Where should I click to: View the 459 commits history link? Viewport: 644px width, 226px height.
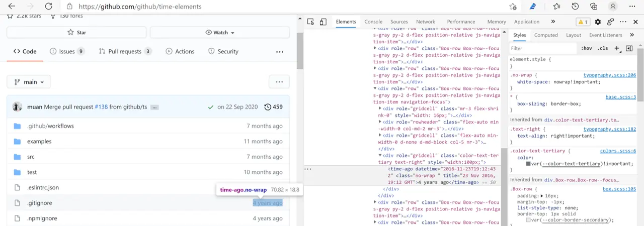click(273, 107)
